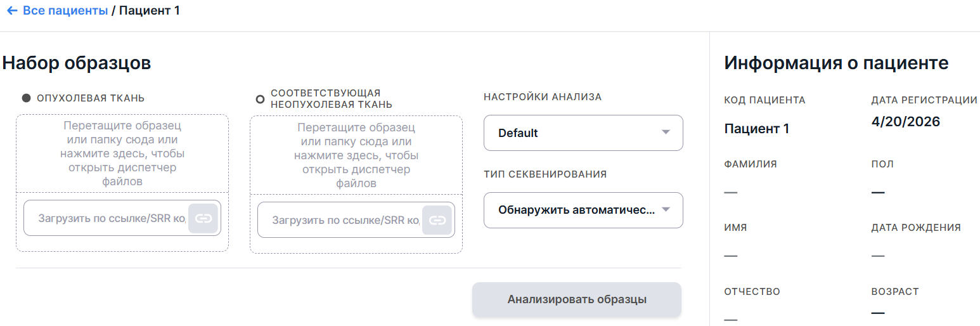Expand the Обнаружить автоматически combo box
Viewport: 980px width, 326px height.
[583, 210]
